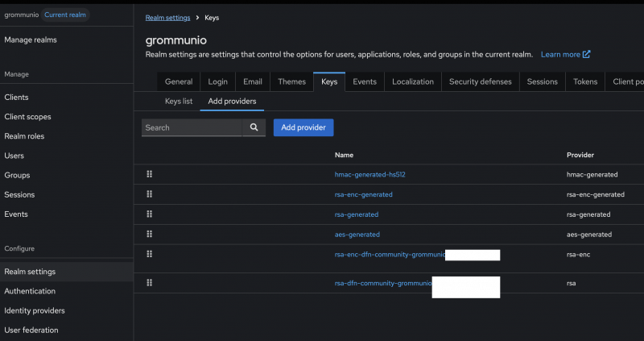This screenshot has height=341, width=644.
Task: Click drag handle for rsa-enc-dfn-community row
Action: [x=150, y=254]
